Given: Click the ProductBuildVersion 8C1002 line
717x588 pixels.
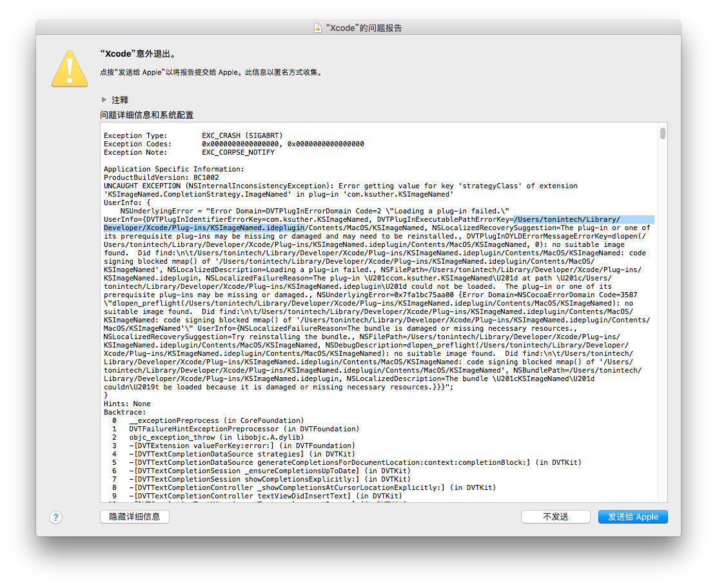Looking at the screenshot, I should [161, 177].
